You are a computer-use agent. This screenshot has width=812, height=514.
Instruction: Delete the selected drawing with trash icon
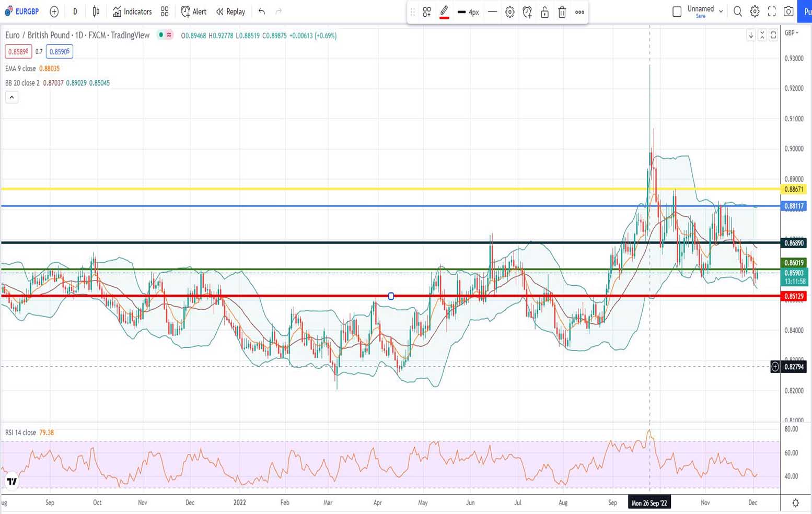point(562,12)
